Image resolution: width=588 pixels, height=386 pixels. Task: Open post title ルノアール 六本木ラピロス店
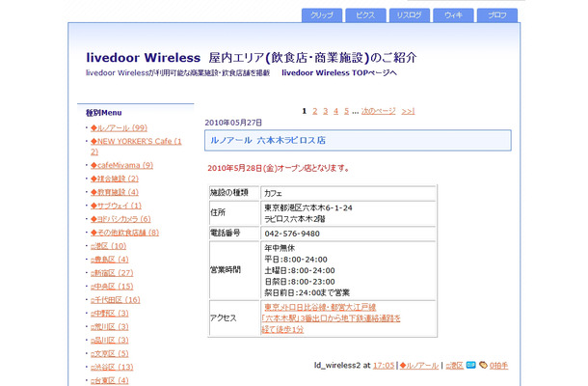pos(268,141)
